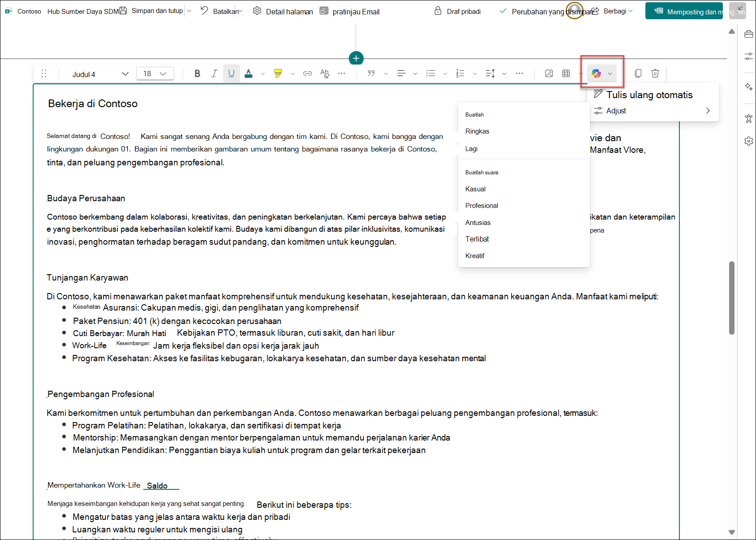Image resolution: width=756 pixels, height=540 pixels.
Task: Click the scroll up arrow at the scrollbar top
Action: click(732, 31)
